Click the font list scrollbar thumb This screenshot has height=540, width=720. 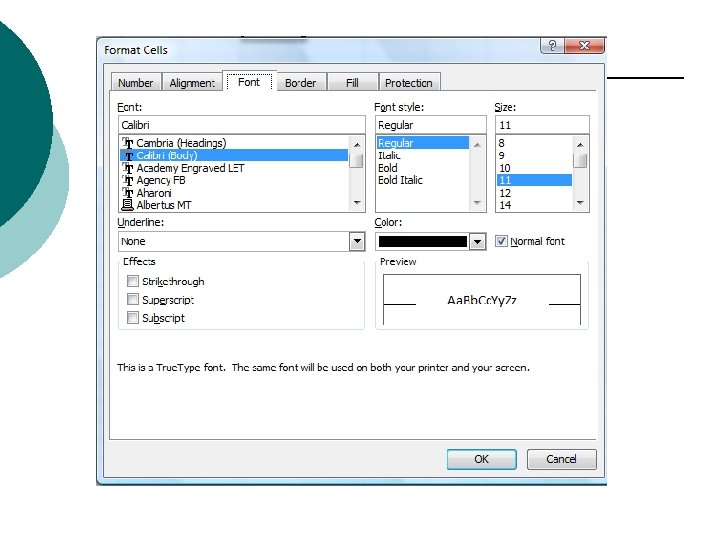click(x=356, y=161)
